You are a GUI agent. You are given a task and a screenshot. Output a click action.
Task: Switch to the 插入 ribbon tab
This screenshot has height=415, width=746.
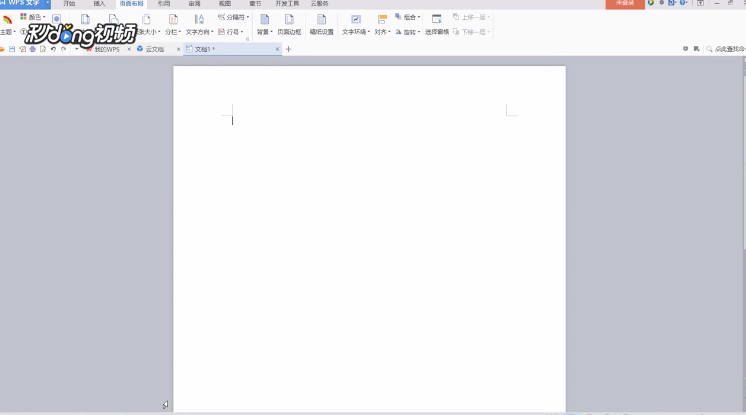(99, 4)
